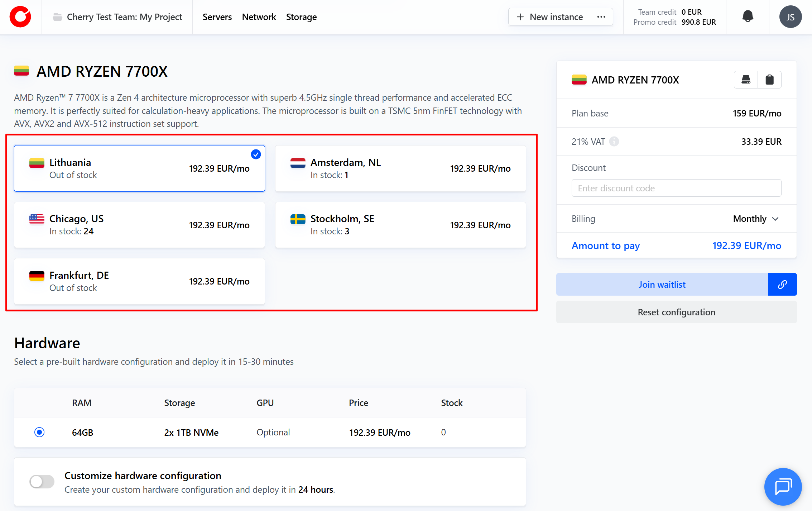Expand the three-dots menu beside New instance
Image resolution: width=812 pixels, height=511 pixels.
point(601,17)
